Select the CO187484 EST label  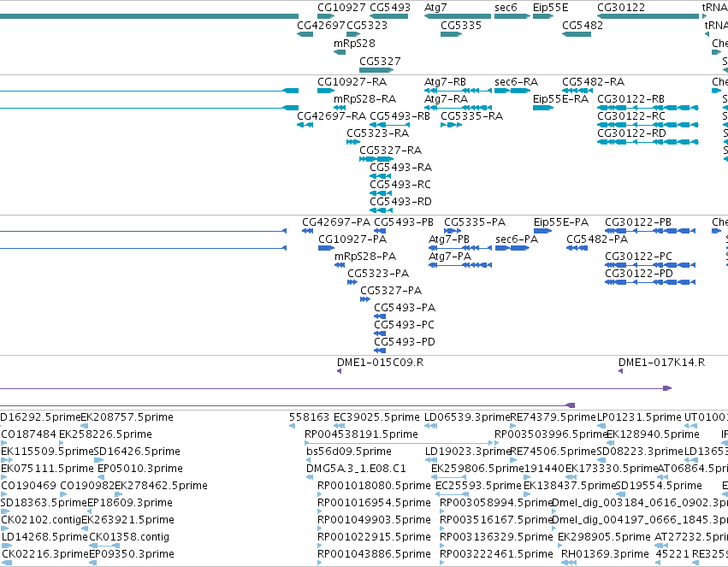point(29,434)
